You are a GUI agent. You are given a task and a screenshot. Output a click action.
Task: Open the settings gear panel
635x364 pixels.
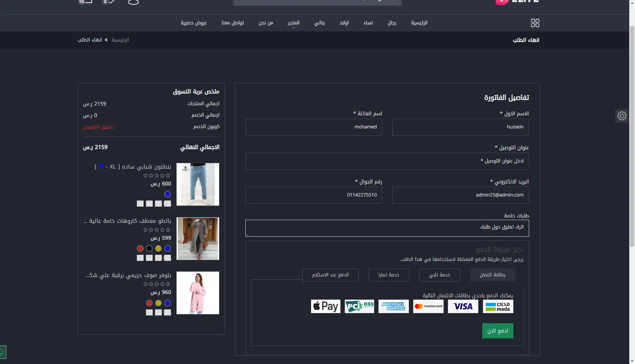tap(622, 116)
